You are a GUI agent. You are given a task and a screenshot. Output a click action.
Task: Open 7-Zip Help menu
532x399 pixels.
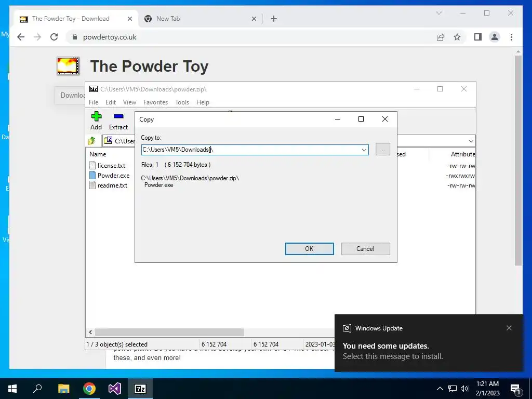(203, 102)
